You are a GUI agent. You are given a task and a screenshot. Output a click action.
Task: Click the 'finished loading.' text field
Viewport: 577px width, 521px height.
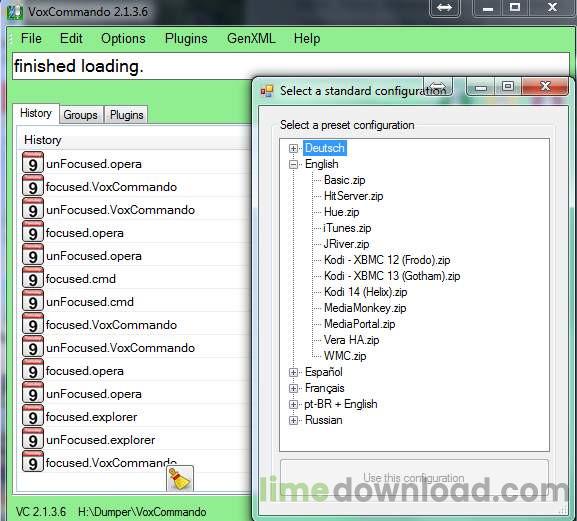[291, 66]
